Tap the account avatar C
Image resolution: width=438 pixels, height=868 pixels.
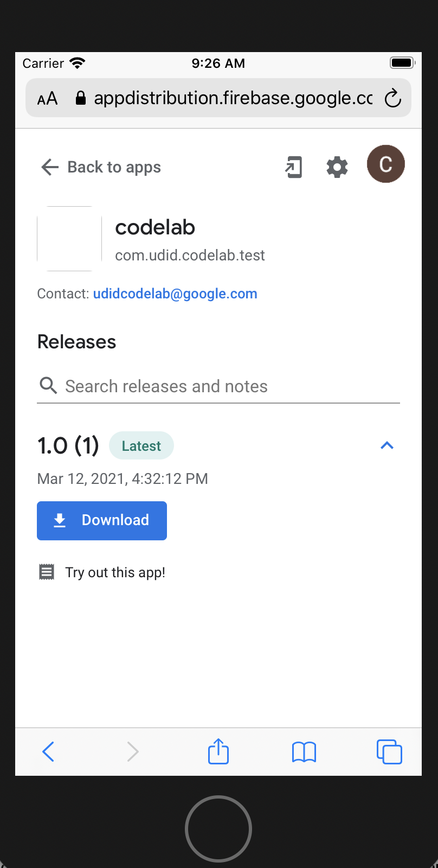pos(386,164)
